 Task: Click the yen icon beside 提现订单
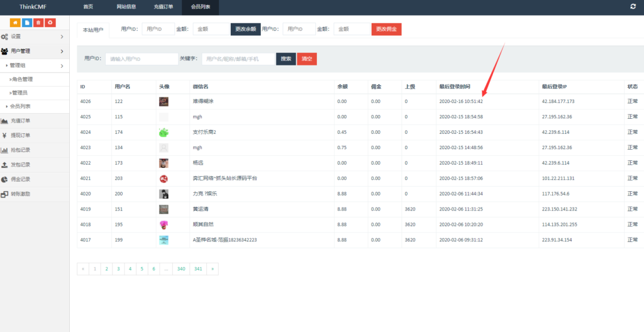click(x=4, y=135)
